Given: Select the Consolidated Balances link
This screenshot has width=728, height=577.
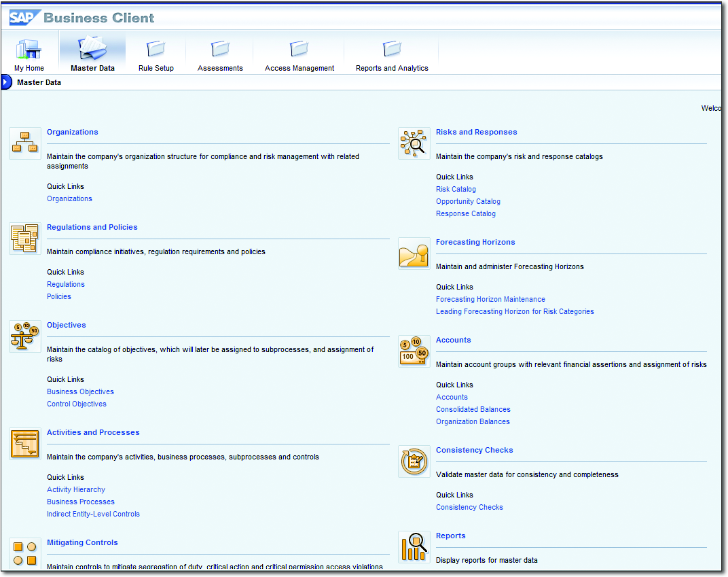Looking at the screenshot, I should [473, 410].
